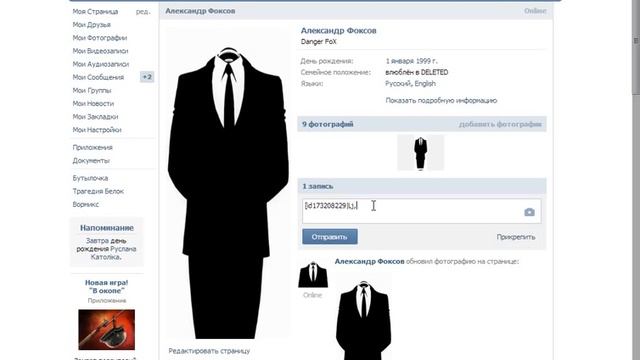Open Мои Настройки
640x360 pixels.
(97, 130)
